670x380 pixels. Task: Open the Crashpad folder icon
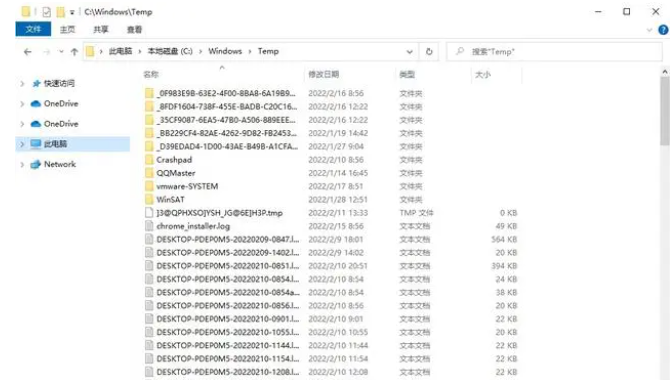coord(149,160)
